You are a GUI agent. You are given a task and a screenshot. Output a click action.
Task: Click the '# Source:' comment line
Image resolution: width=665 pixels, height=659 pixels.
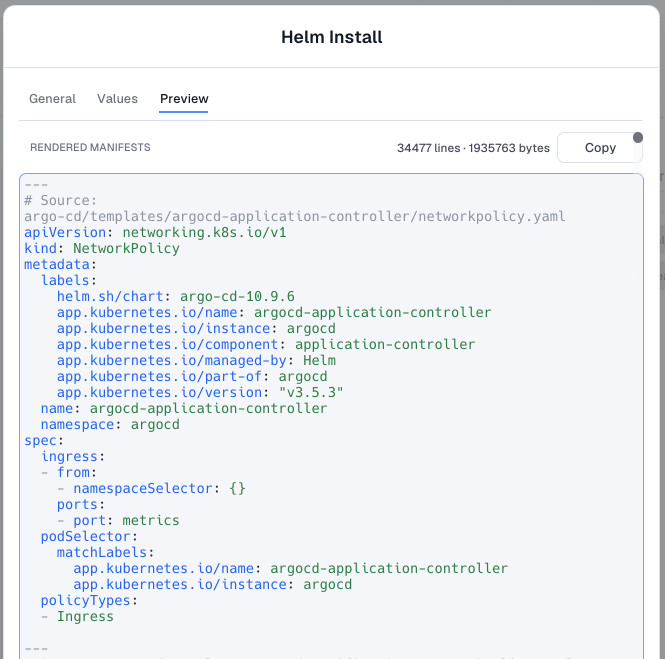(61, 201)
